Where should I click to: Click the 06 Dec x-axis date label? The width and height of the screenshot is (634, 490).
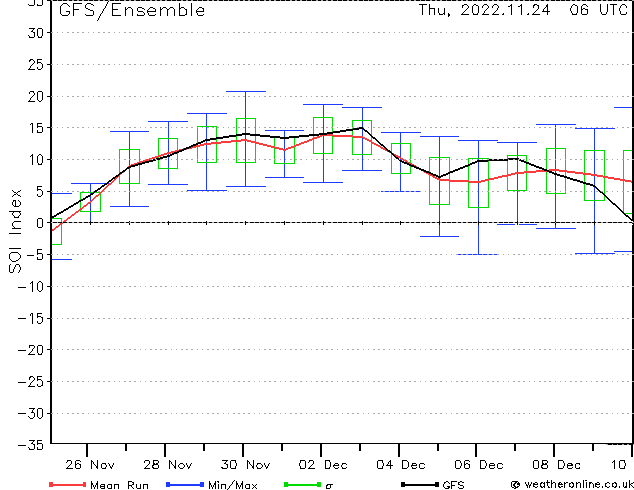point(479,465)
